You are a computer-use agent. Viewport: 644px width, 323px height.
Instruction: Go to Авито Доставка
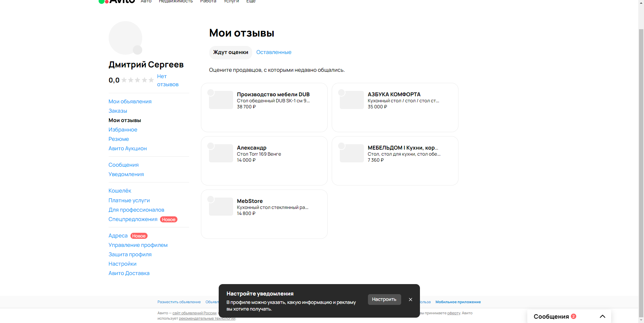(129, 273)
